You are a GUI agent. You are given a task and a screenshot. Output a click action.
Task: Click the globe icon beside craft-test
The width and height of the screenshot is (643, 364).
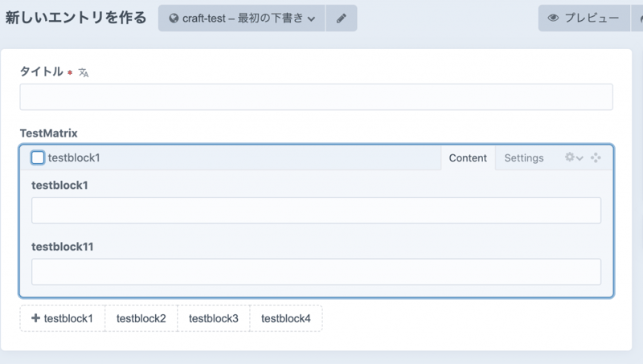point(173,18)
